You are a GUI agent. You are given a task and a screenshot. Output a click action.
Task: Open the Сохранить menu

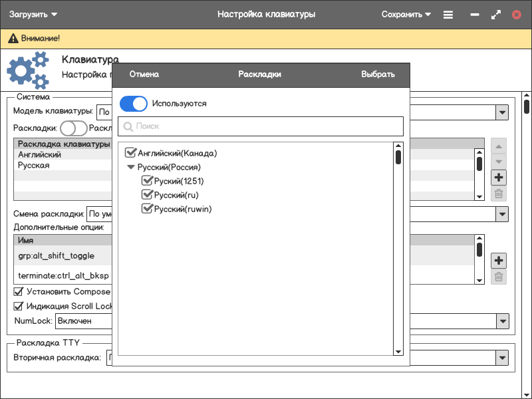[x=406, y=15]
